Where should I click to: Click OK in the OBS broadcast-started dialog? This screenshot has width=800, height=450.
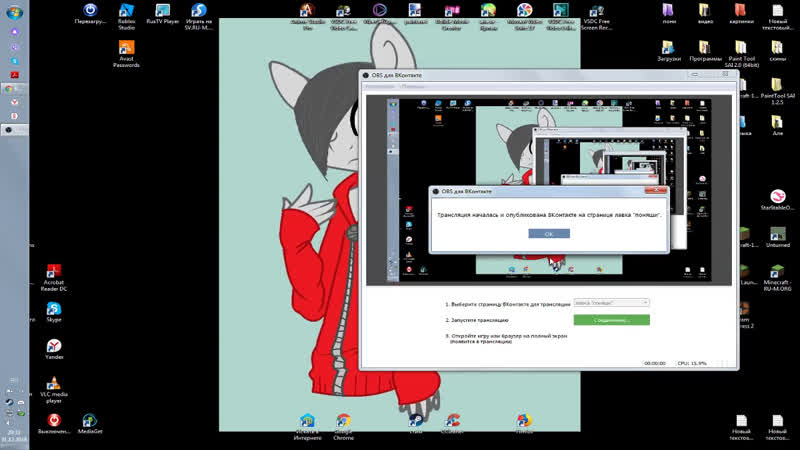[549, 234]
